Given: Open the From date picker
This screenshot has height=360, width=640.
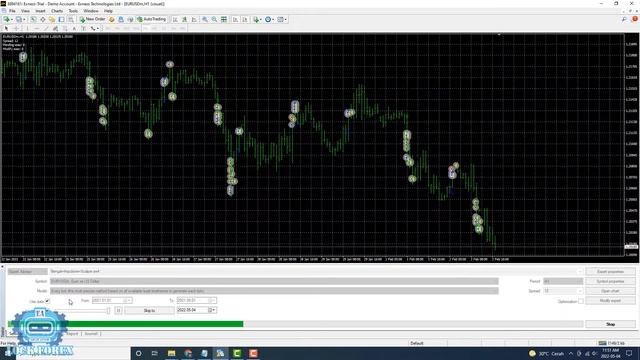Looking at the screenshot, I should click(x=112, y=300).
